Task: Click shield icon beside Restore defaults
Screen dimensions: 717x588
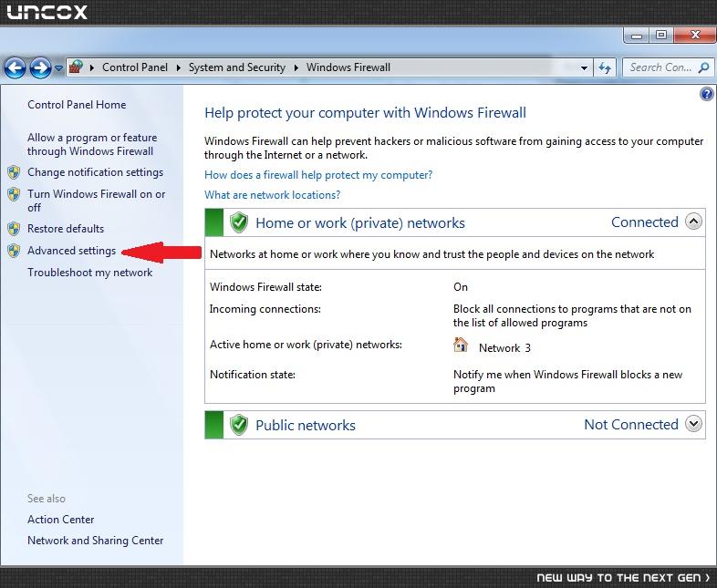Action: [x=15, y=229]
